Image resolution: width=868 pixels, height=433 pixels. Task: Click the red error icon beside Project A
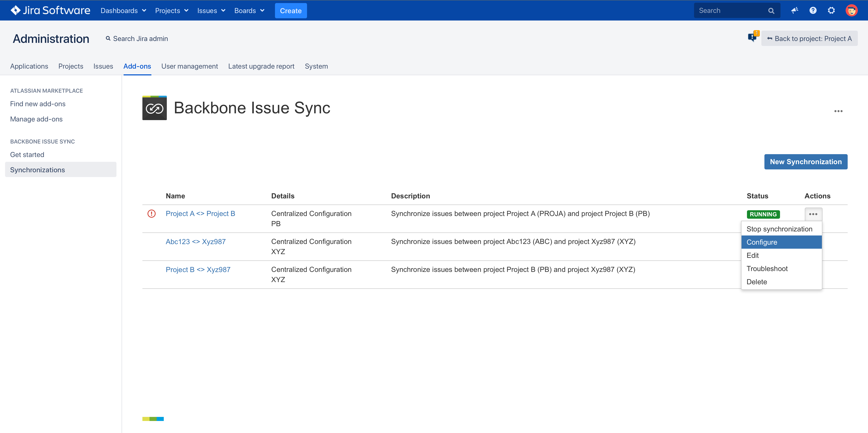coord(152,213)
